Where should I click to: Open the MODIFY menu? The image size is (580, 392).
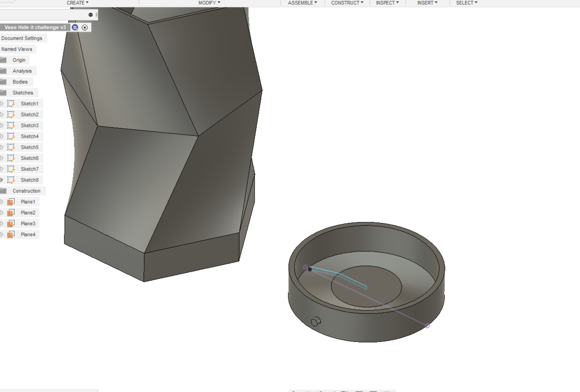tap(209, 3)
